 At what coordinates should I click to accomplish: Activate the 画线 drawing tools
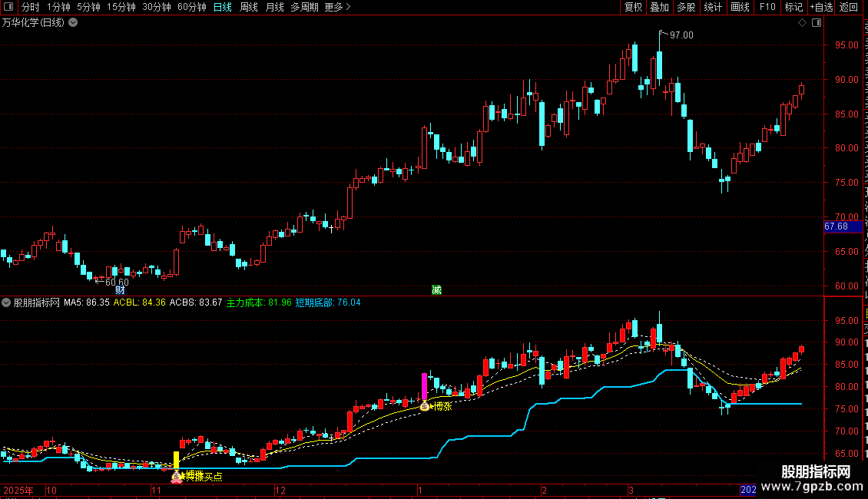coord(740,7)
